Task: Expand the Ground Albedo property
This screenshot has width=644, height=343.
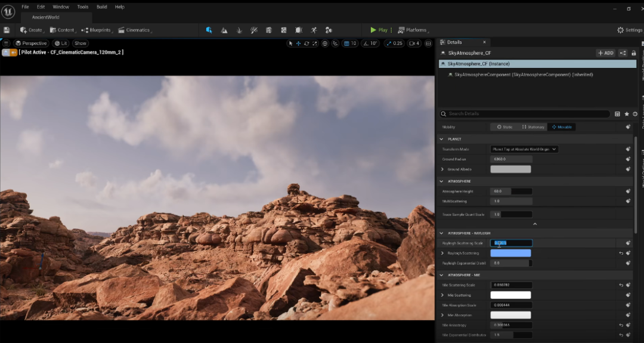Action: [442, 169]
